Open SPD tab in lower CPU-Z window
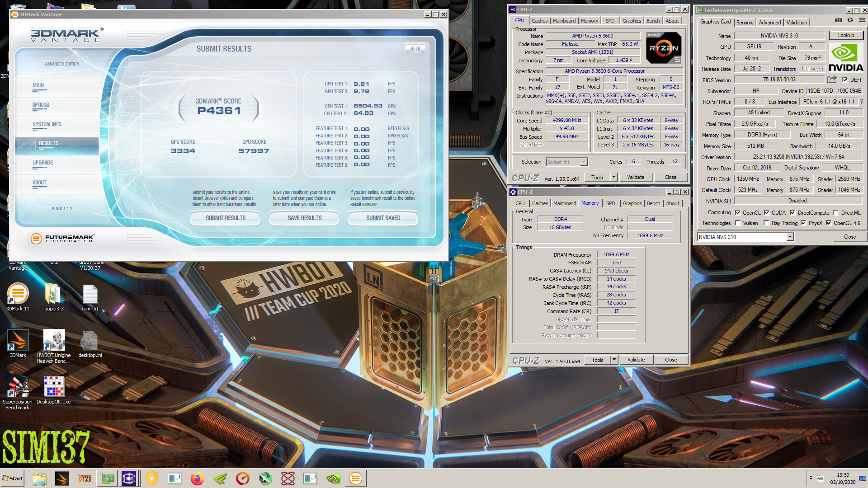 coord(611,203)
